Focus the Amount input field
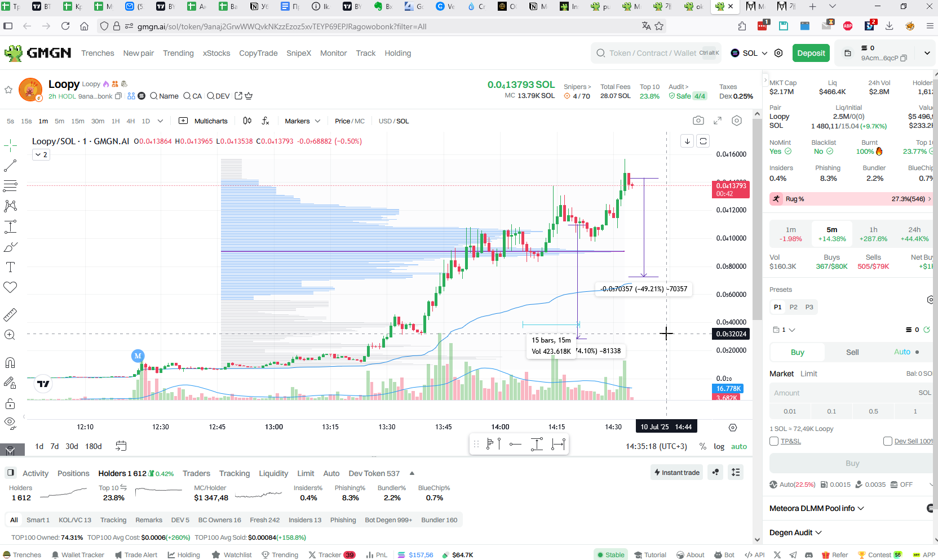 [x=851, y=393]
